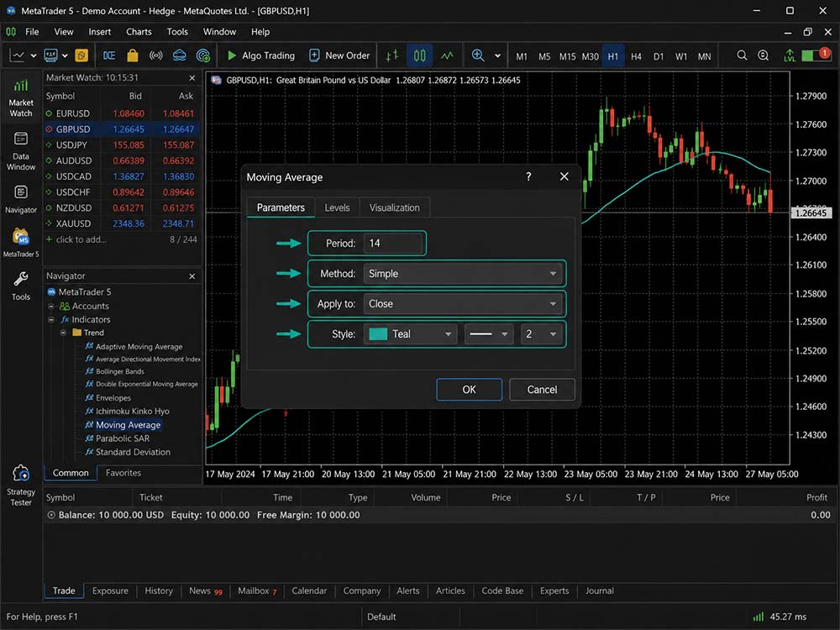Click the connection status 45.27 ms

(x=780, y=617)
